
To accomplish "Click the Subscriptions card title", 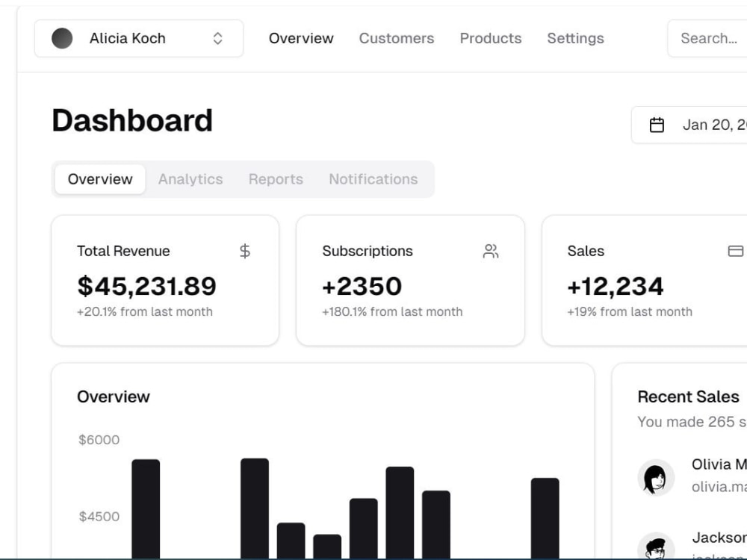I will (x=368, y=251).
